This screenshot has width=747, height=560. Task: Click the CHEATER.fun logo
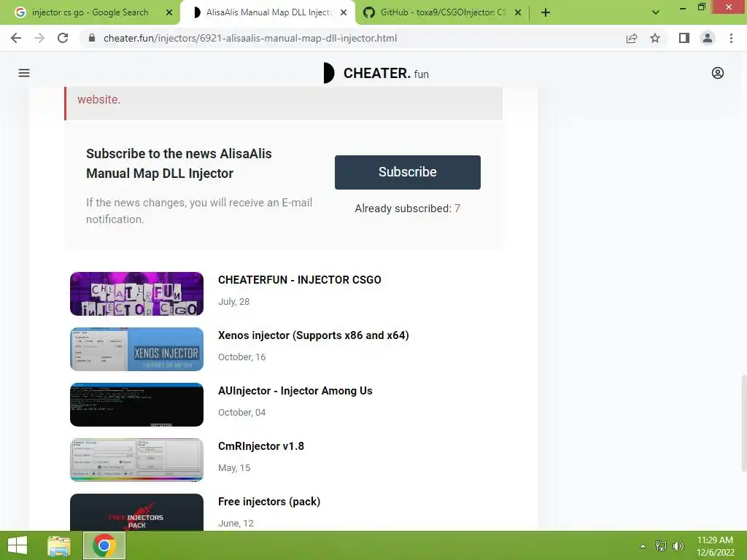click(x=376, y=73)
